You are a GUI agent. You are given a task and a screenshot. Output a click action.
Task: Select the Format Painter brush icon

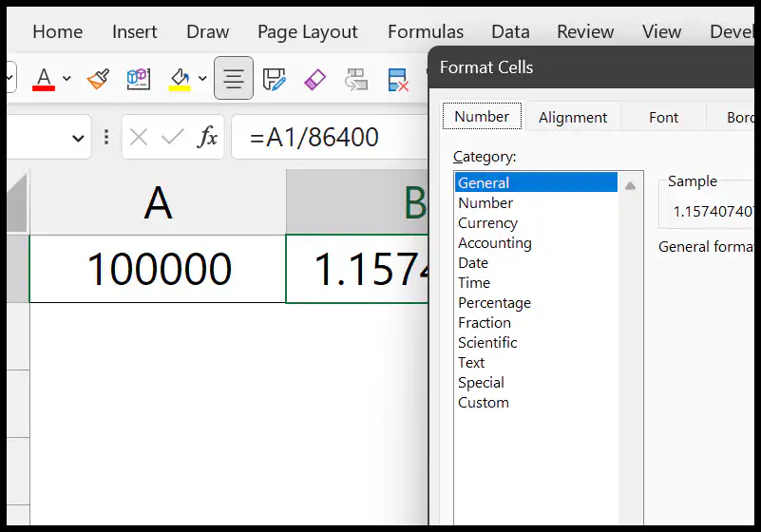pyautogui.click(x=98, y=79)
